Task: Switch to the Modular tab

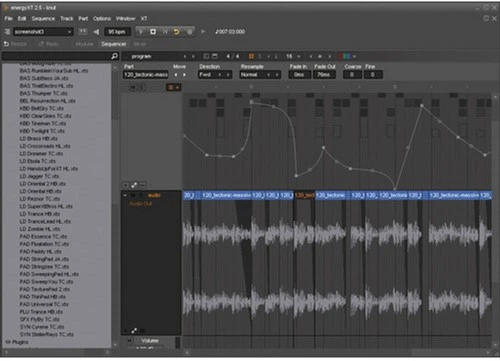Action: [84, 44]
